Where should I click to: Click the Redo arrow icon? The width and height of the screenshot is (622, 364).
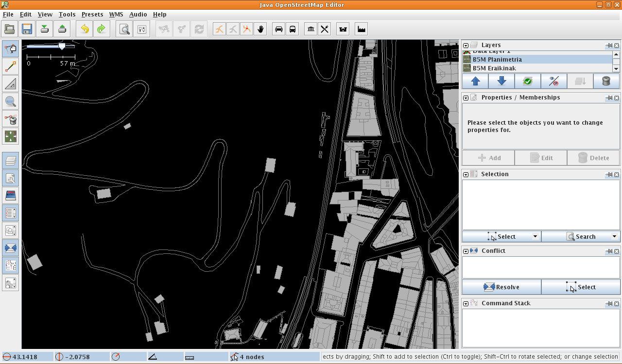(x=101, y=29)
